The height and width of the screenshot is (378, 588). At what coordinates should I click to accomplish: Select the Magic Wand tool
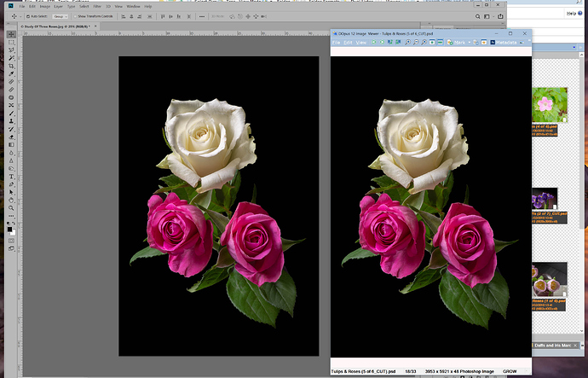pyautogui.click(x=11, y=58)
